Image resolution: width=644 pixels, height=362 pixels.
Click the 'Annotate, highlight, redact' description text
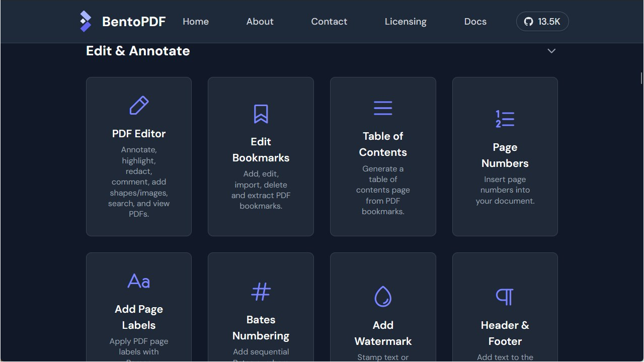click(139, 182)
